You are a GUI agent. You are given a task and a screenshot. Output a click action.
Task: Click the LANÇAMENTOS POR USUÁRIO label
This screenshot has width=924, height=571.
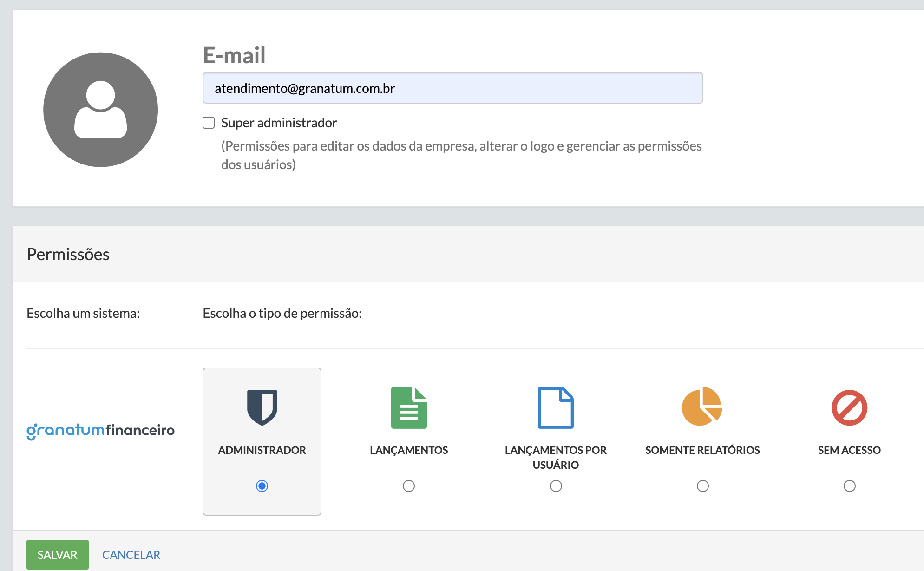point(556,457)
